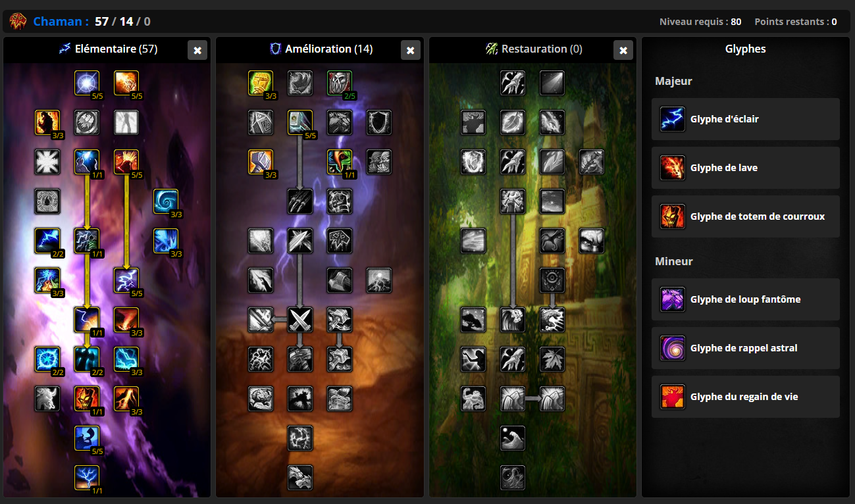The image size is (855, 504).
Task: Click the Glyphe de totem de courroux icon
Action: [673, 216]
